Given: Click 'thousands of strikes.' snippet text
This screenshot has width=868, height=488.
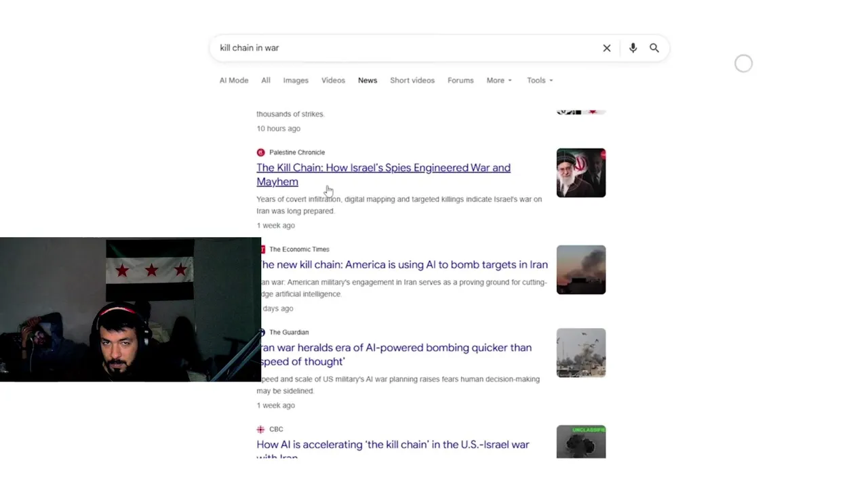Looking at the screenshot, I should pos(290,114).
